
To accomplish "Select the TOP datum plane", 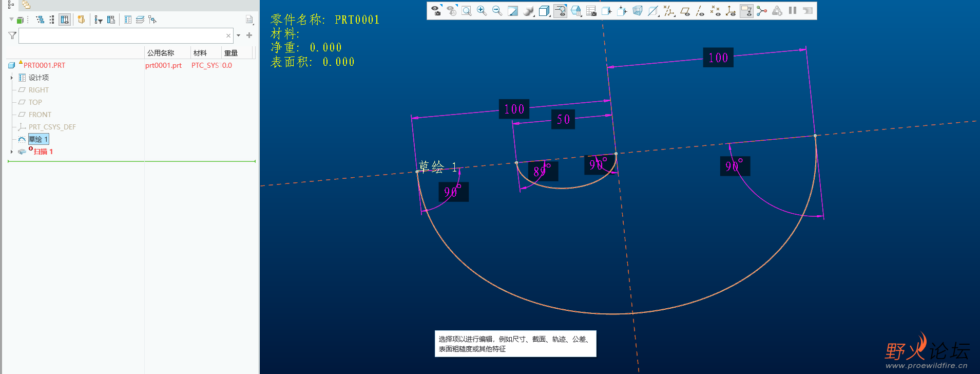I will (x=35, y=102).
